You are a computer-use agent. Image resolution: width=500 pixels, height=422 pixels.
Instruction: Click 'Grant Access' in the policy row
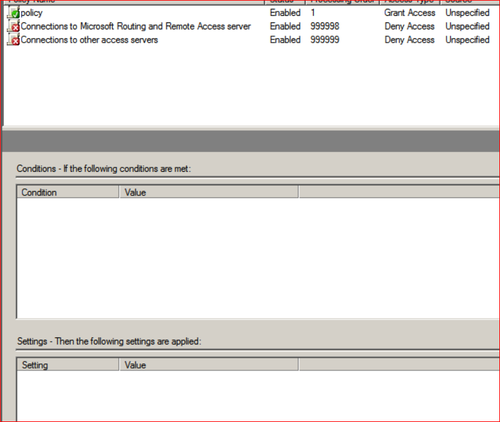410,13
